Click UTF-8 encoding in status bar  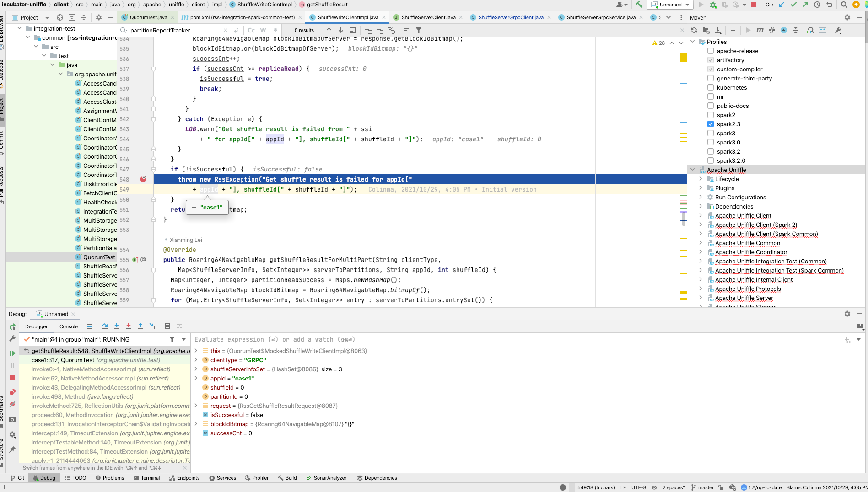coord(639,487)
